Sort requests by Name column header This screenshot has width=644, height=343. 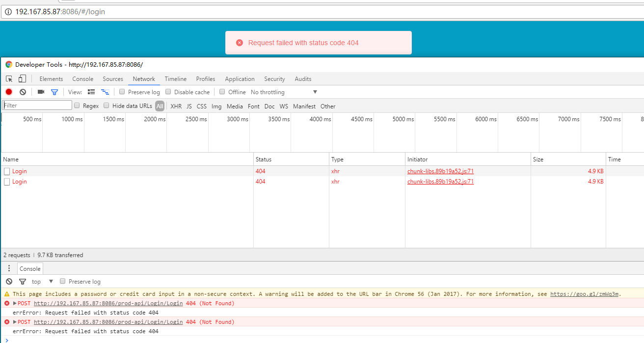click(x=127, y=159)
